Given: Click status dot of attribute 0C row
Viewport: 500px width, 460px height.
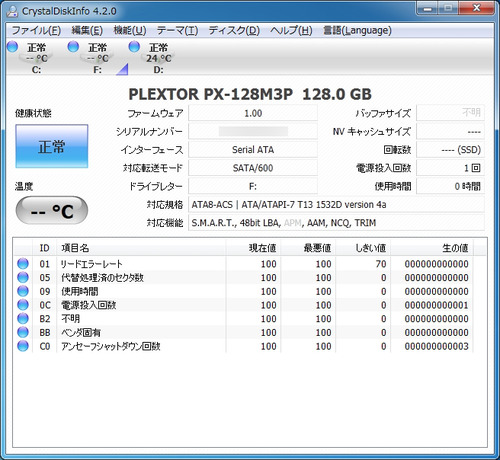Looking at the screenshot, I should (23, 305).
